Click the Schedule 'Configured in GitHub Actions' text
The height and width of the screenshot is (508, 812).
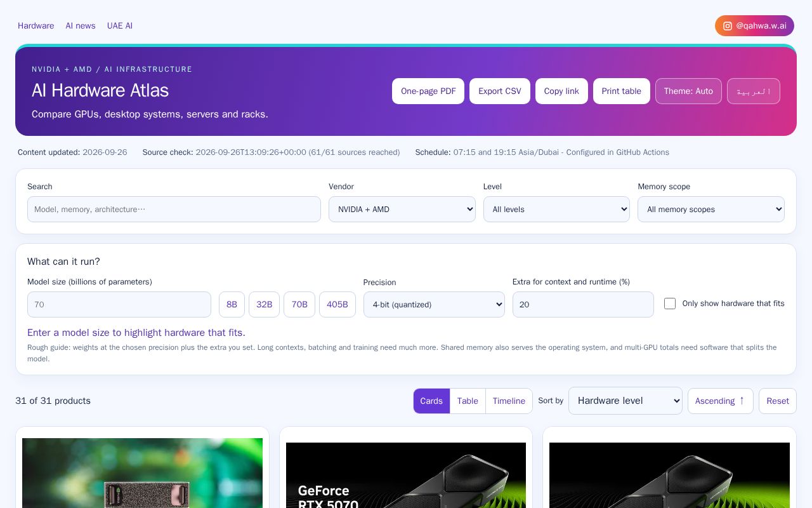tap(618, 152)
